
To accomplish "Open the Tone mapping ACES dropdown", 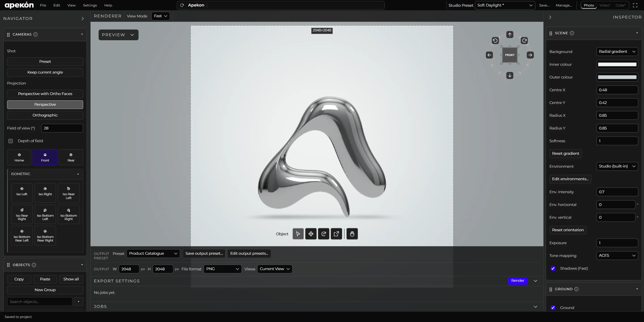I will [x=617, y=256].
